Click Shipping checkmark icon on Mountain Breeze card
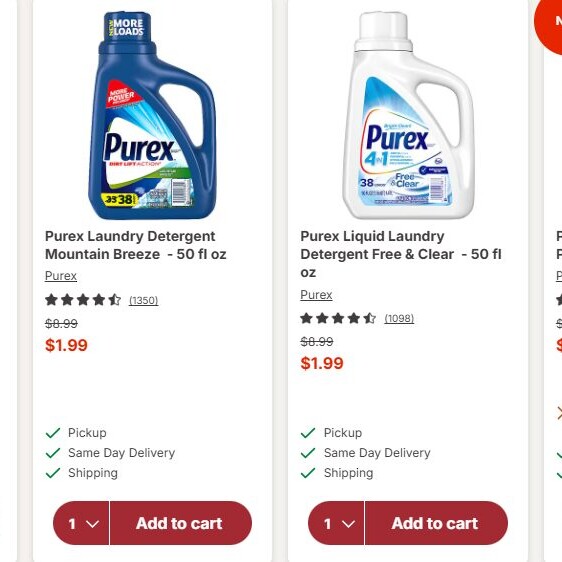This screenshot has width=562, height=562. point(53,473)
